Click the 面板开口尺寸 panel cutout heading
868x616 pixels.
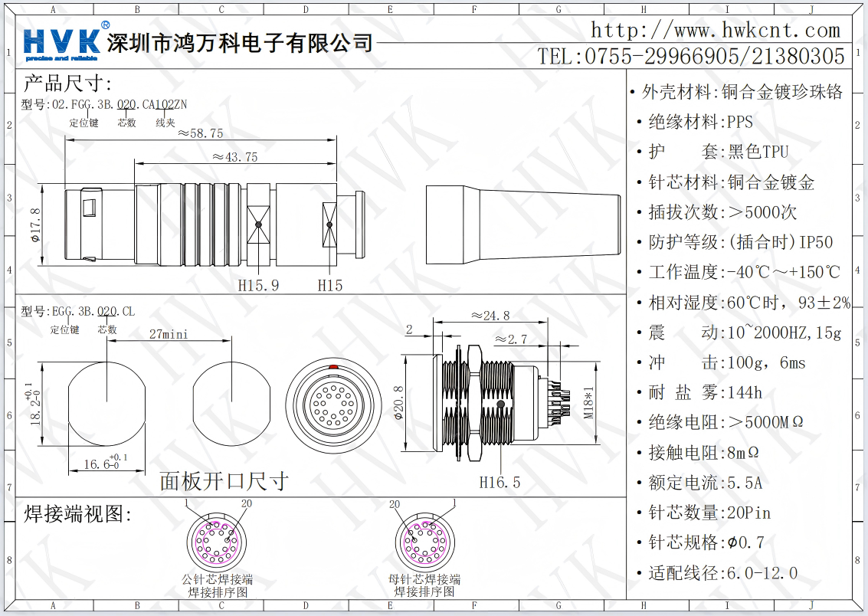point(224,481)
